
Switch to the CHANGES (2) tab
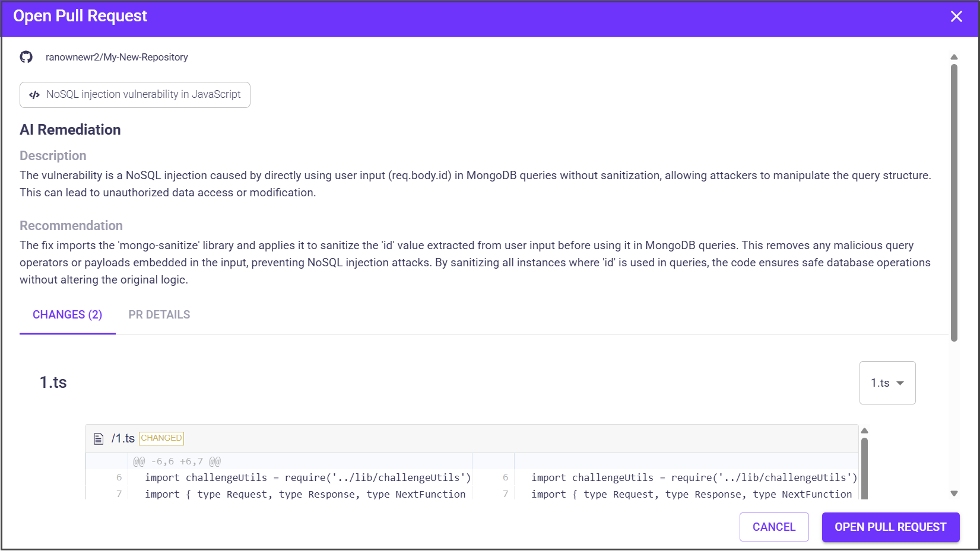67,315
